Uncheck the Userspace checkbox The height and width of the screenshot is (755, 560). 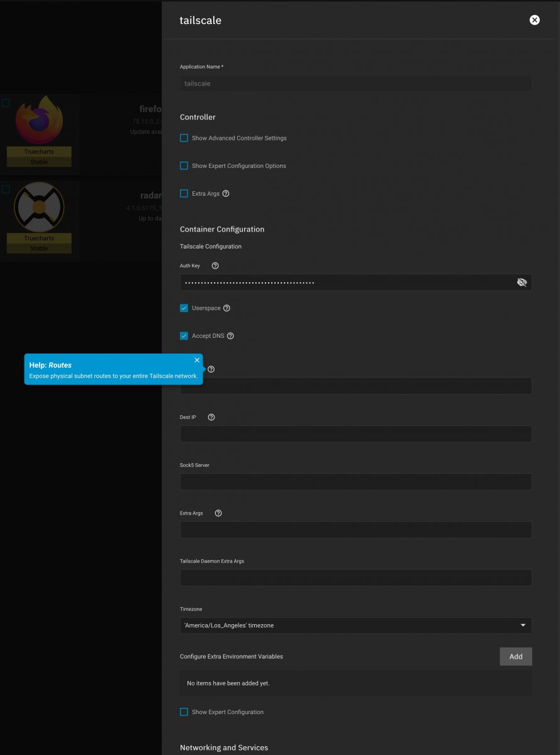(184, 308)
